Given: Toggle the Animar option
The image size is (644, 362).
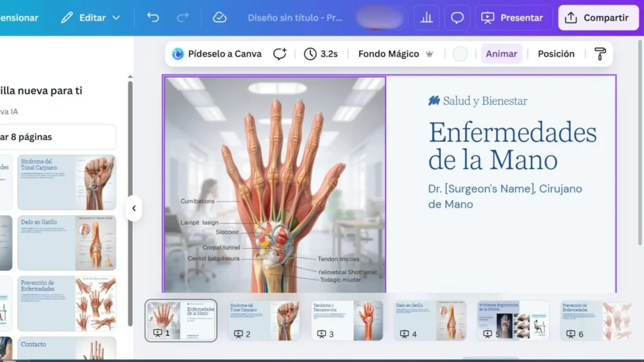Looking at the screenshot, I should 501,54.
